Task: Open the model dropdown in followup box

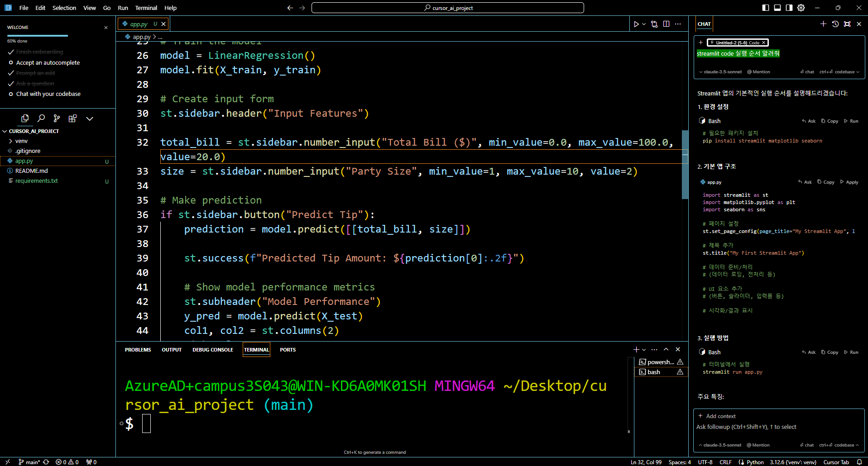Action: (x=720, y=445)
